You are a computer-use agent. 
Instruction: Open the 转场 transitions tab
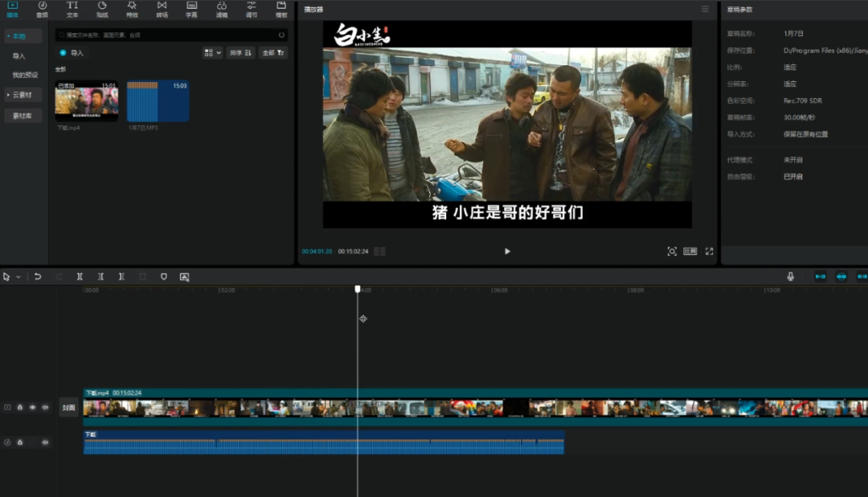[162, 10]
